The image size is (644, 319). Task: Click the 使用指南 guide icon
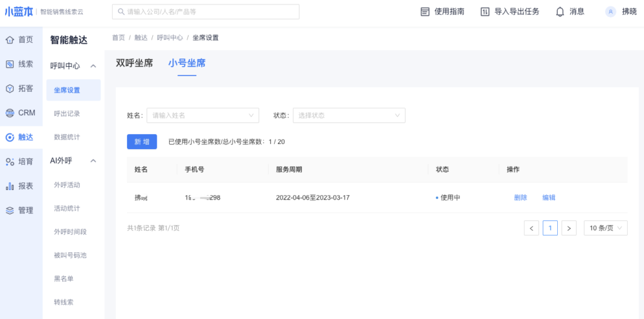(x=425, y=11)
